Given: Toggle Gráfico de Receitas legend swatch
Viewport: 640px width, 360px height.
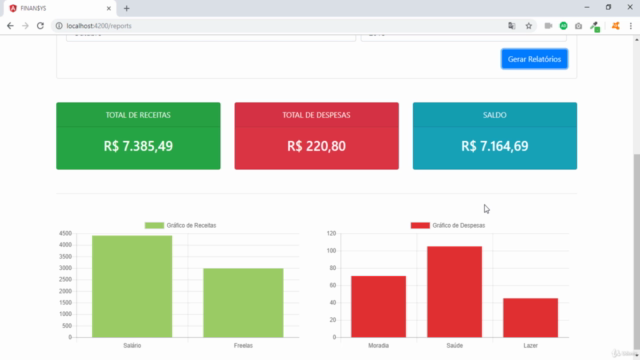Looking at the screenshot, I should point(154,225).
